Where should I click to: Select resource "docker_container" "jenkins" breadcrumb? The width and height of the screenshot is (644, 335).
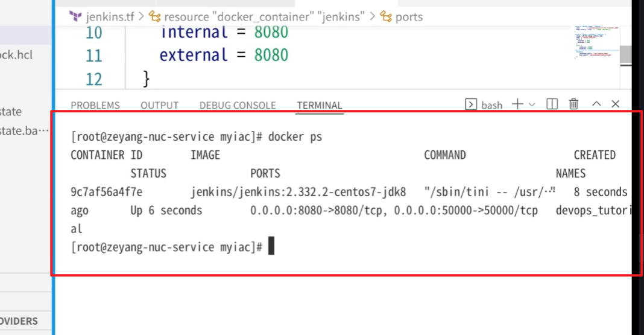click(x=264, y=17)
